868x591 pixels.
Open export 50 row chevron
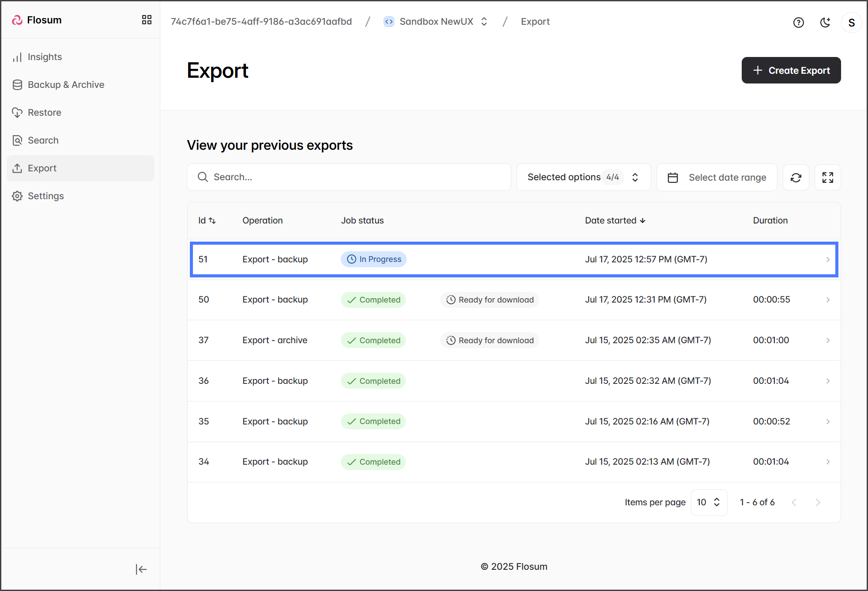pyautogui.click(x=828, y=300)
